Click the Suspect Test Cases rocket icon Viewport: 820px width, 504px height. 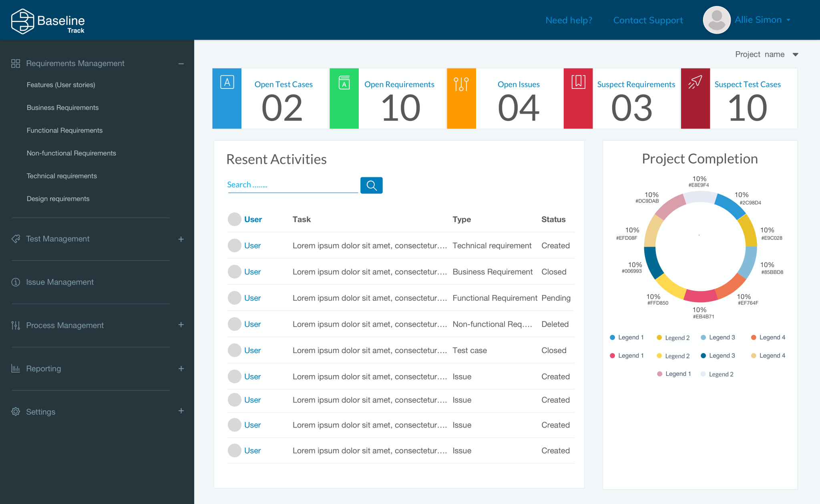click(x=695, y=82)
